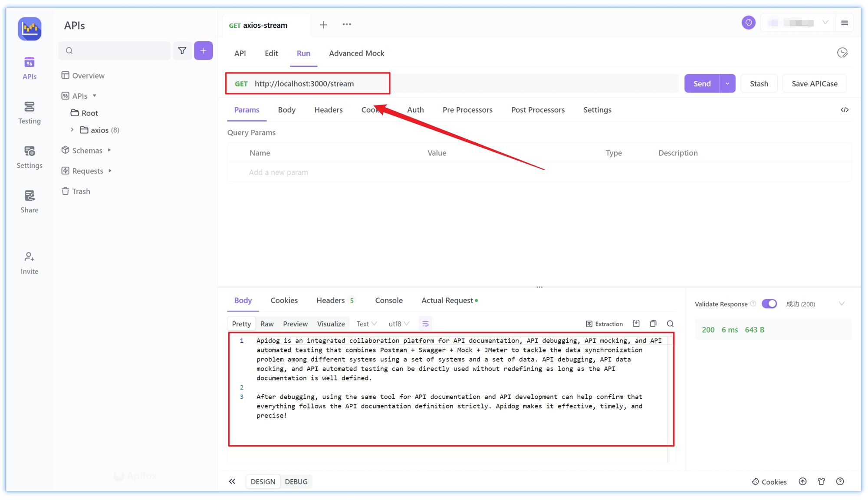
Task: Search within the response body
Action: [x=670, y=324]
